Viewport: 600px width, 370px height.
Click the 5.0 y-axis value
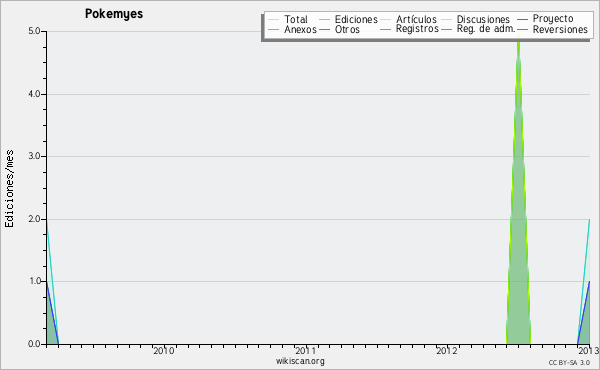pyautogui.click(x=34, y=31)
